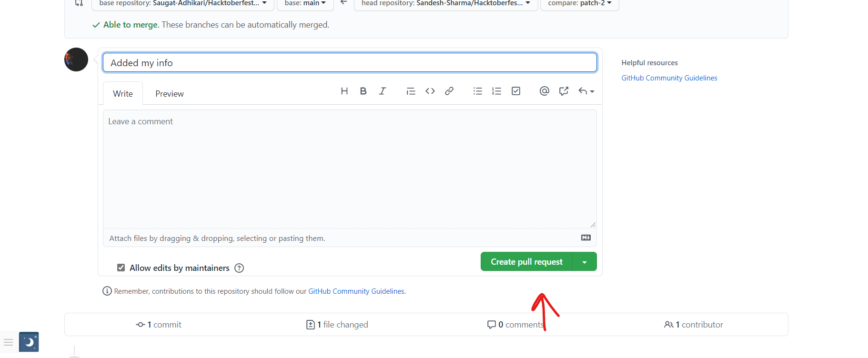This screenshot has width=868, height=358.
Task: Open the base repository dropdown
Action: (x=183, y=3)
